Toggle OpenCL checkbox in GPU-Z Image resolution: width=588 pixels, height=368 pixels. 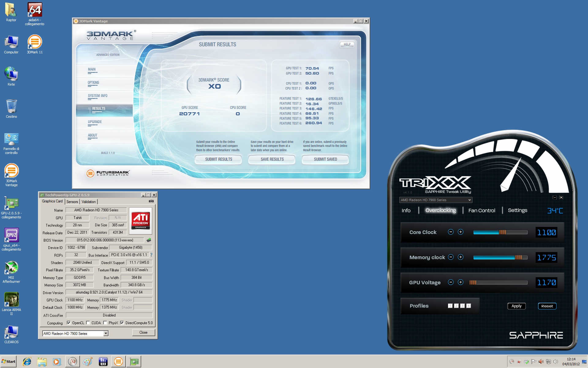(x=69, y=323)
